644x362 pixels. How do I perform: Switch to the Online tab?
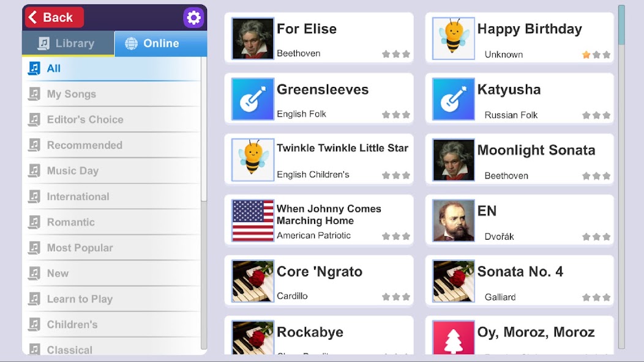(160, 43)
